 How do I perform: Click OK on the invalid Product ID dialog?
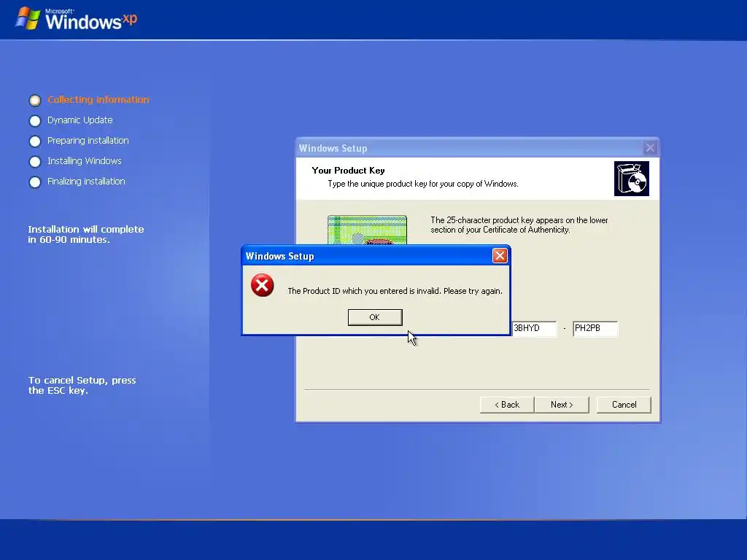[x=375, y=317]
